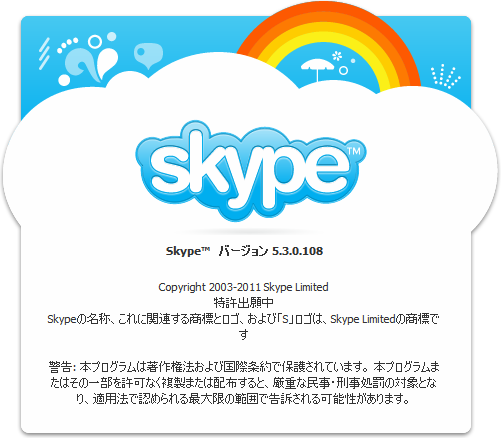
Task: Click the Skype Limited trademark sentence
Action: coord(243,327)
